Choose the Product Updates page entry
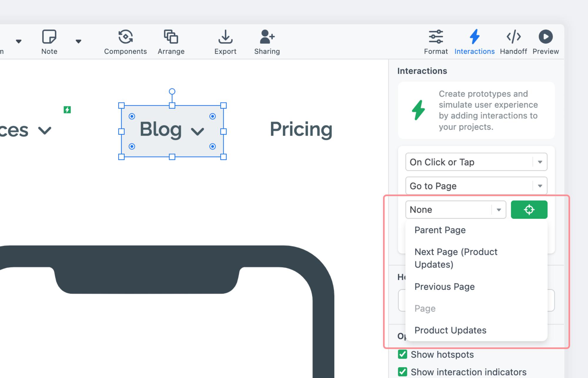588x378 pixels. click(476, 330)
